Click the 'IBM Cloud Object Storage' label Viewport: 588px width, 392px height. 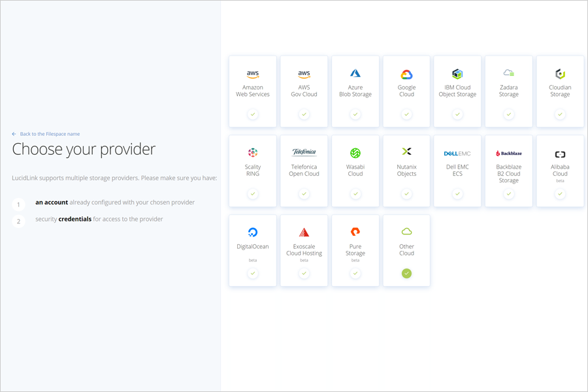[457, 91]
